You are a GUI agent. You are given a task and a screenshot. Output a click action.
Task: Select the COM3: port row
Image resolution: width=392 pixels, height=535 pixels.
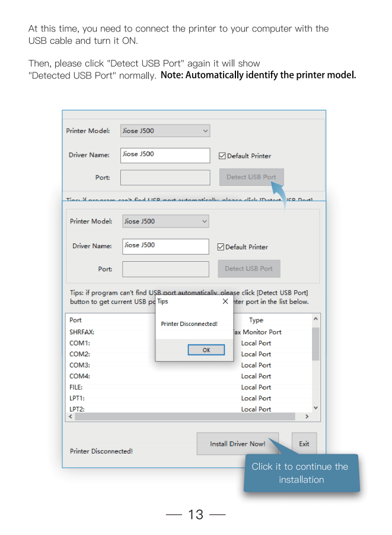click(189, 365)
